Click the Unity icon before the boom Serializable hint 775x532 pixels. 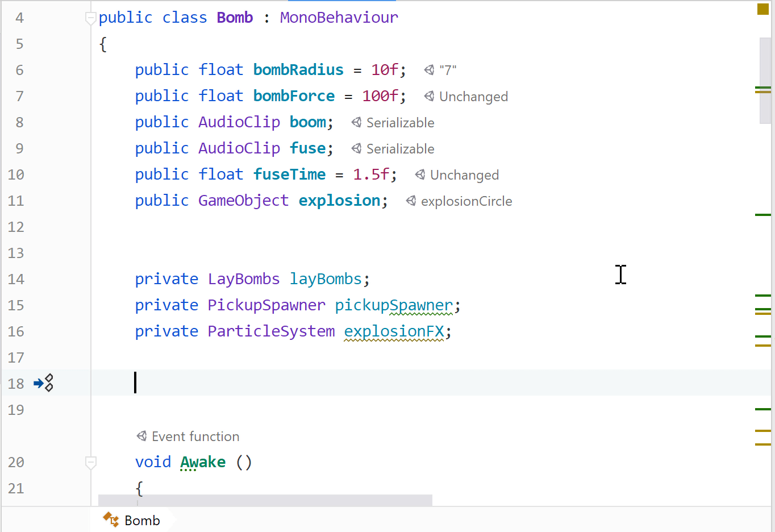point(356,122)
